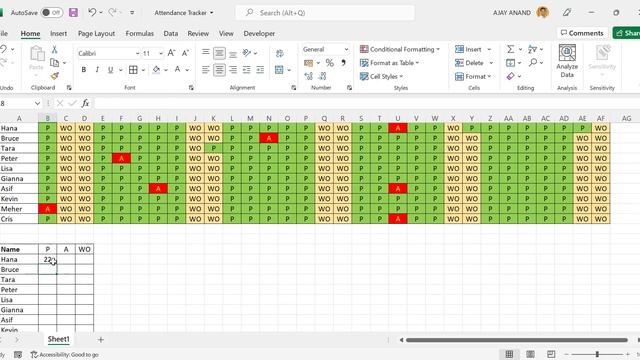Switch to Formulas tab

pos(140,33)
